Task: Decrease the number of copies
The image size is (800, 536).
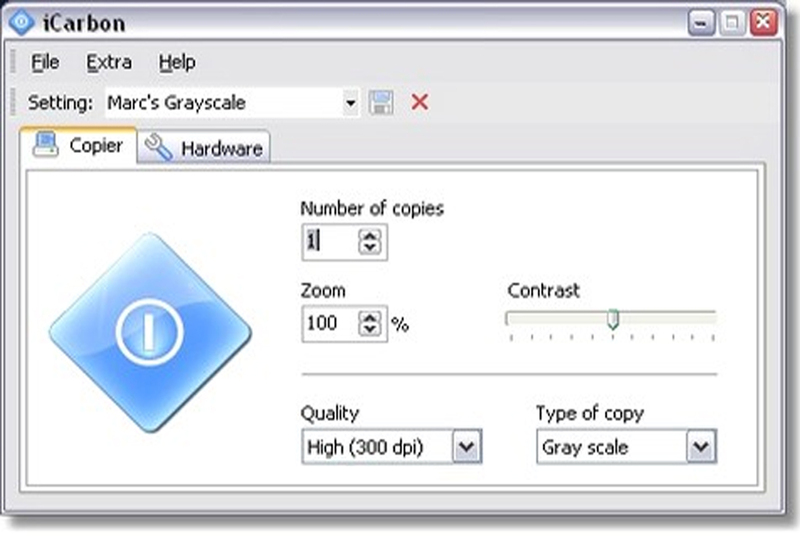Action: point(370,248)
